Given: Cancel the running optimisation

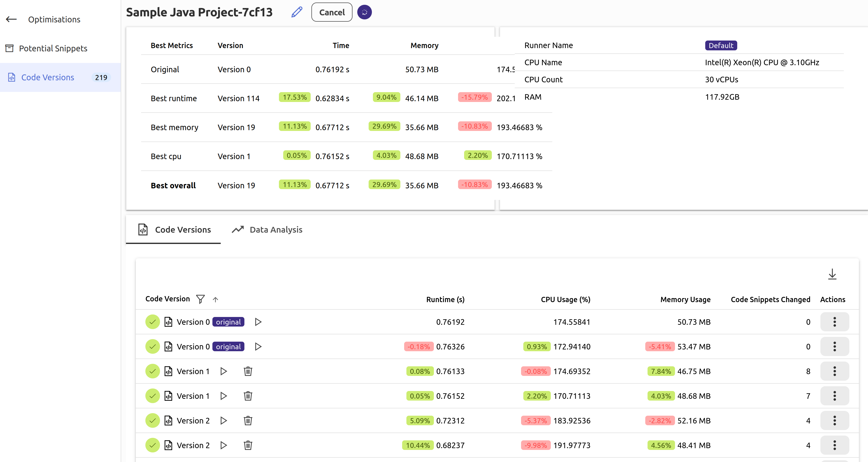Looking at the screenshot, I should 332,12.
